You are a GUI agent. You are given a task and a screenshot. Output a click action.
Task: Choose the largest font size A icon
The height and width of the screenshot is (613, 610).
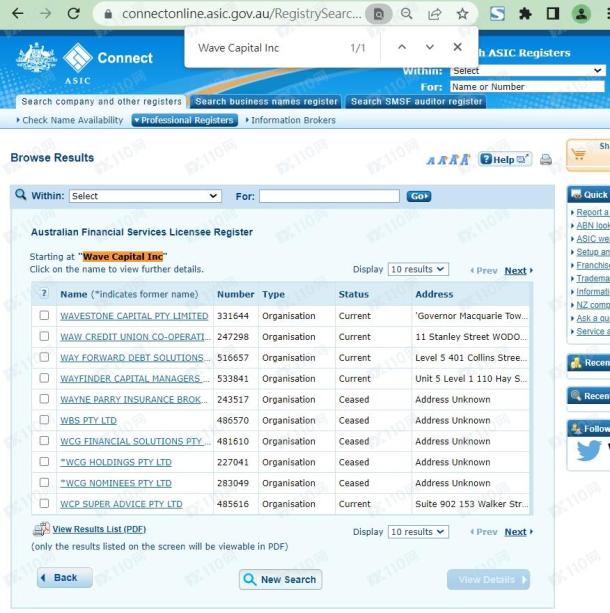(x=465, y=160)
